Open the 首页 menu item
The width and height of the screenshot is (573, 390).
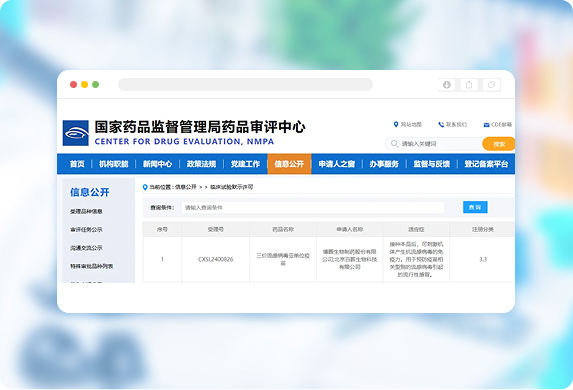(x=77, y=164)
